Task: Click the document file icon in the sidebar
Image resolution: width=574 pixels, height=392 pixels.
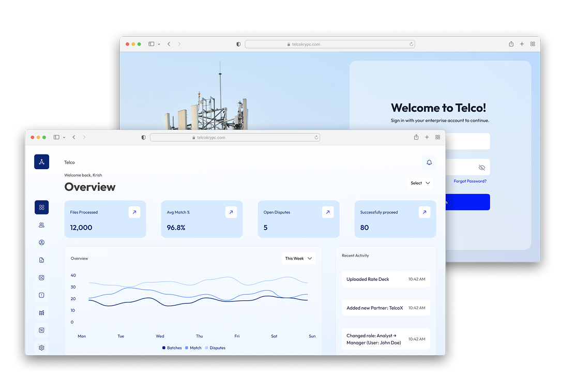Action: point(41,260)
